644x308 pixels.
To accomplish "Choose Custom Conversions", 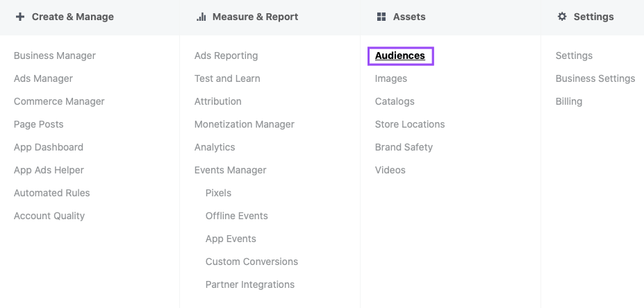I will click(x=251, y=262).
